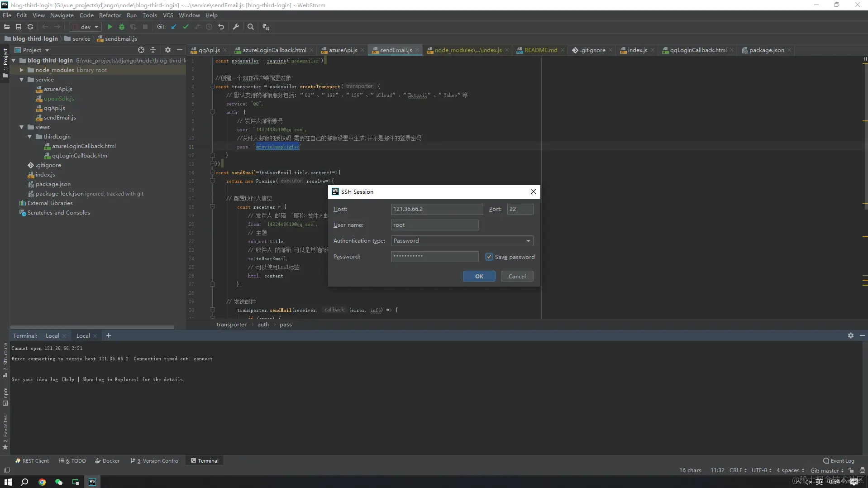Collapse the blog-third-login root folder
Viewport: 868px width, 488px height.
click(14, 60)
